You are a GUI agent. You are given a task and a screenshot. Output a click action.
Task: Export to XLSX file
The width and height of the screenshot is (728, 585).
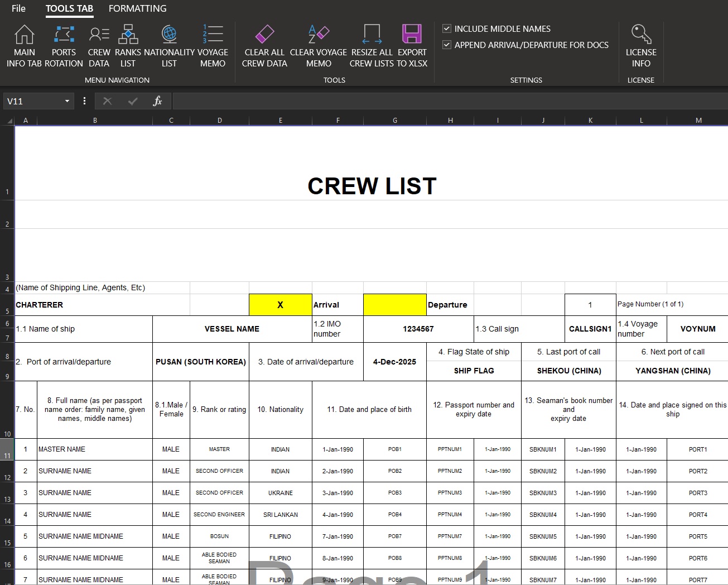click(x=412, y=46)
